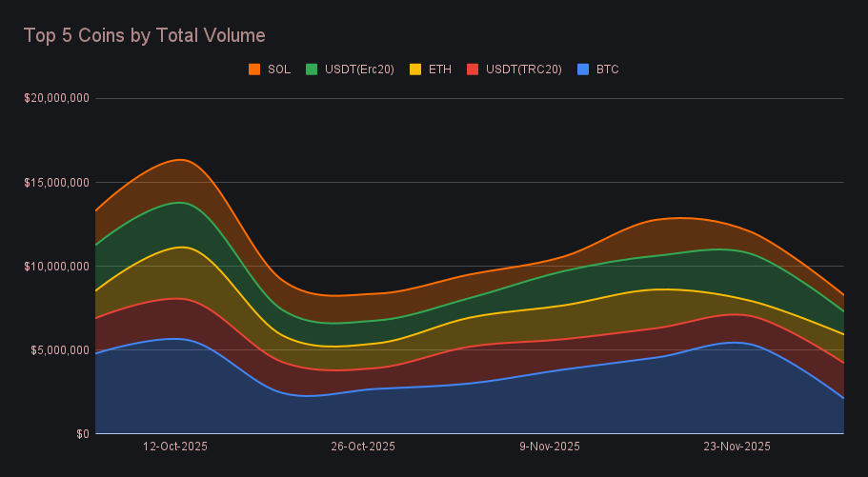Click the 12-Oct-2025 x-axis date label
Image resolution: width=868 pixels, height=477 pixels.
(174, 446)
